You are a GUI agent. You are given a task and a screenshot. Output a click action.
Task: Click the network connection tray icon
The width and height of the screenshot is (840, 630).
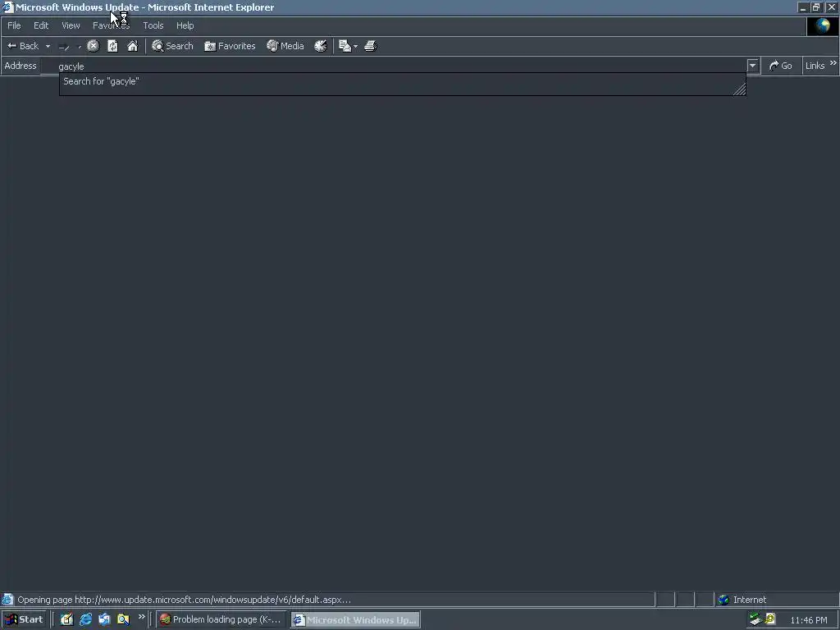756,619
